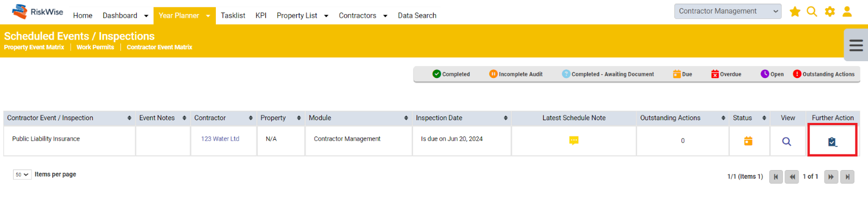Viewport: 868px width, 215px height.
Task: Go to the Work Permits link
Action: click(95, 47)
